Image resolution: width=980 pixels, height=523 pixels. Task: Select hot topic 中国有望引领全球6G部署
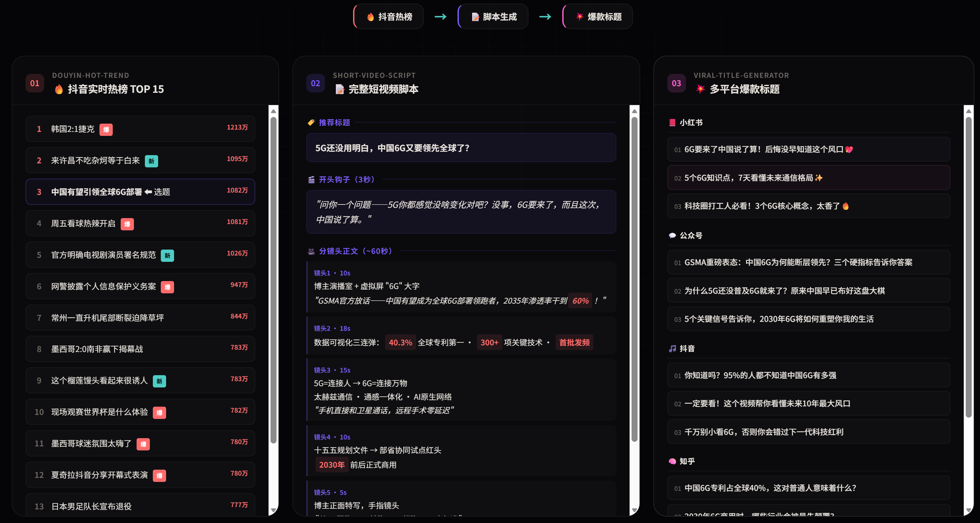click(x=140, y=192)
